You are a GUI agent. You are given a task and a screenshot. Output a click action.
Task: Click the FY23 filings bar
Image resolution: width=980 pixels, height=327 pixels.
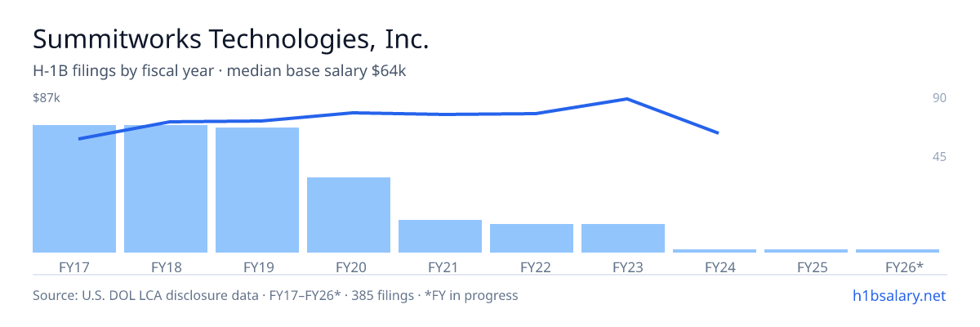[623, 238]
